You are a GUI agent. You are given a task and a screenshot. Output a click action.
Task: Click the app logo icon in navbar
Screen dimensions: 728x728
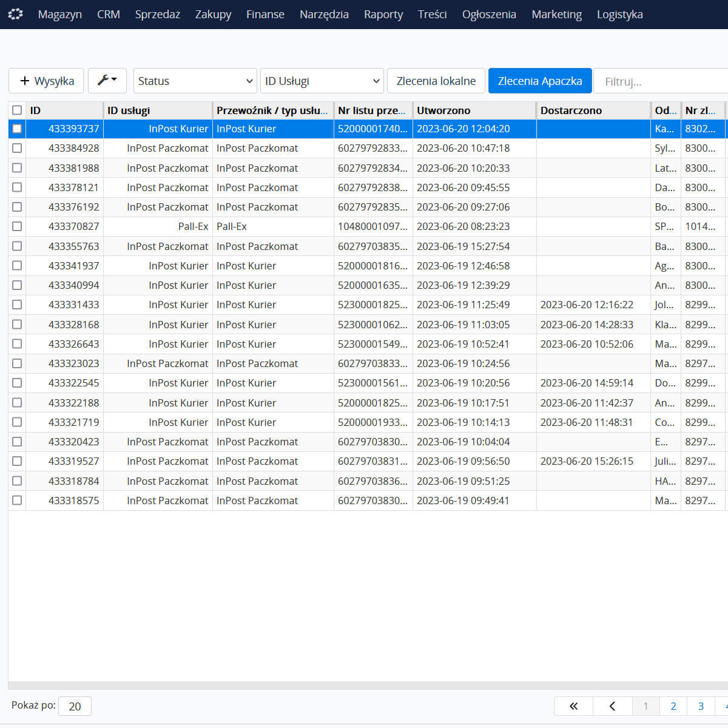16,14
